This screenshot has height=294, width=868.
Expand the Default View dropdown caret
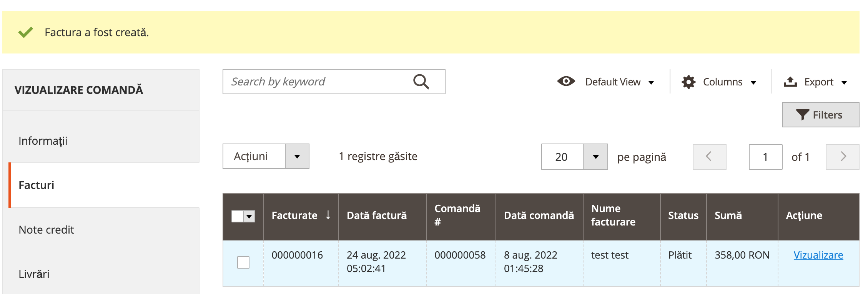651,82
